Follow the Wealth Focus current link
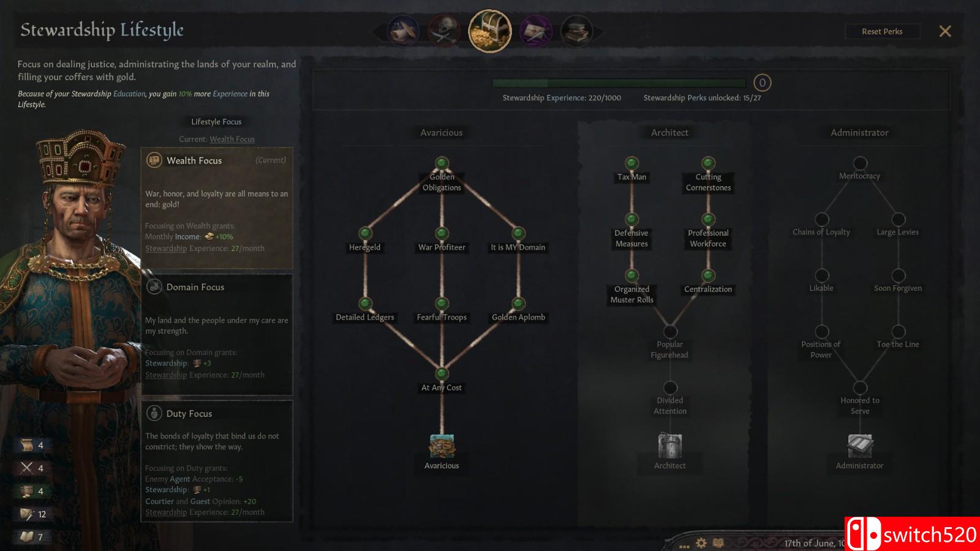This screenshot has width=980, height=551. 232,139
